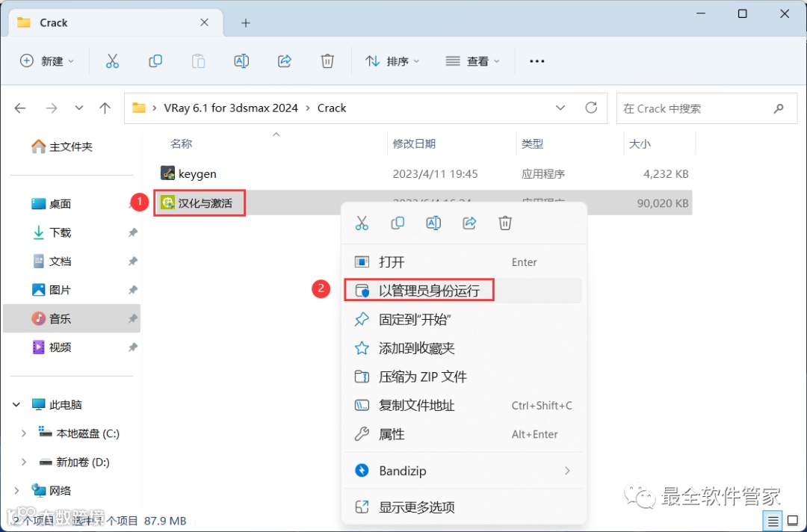Click the Paste icon in the toolbar
Image resolution: width=807 pixels, height=532 pixels.
198,61
